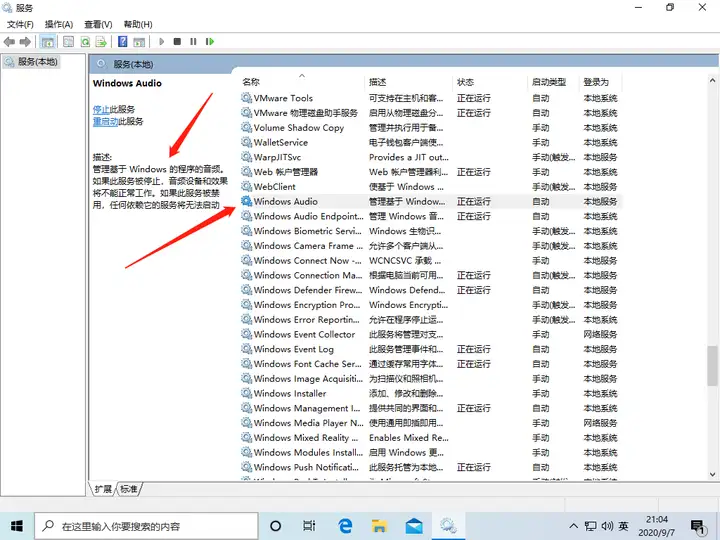
Task: Select the Windows Error Reporting service
Action: point(430,320)
